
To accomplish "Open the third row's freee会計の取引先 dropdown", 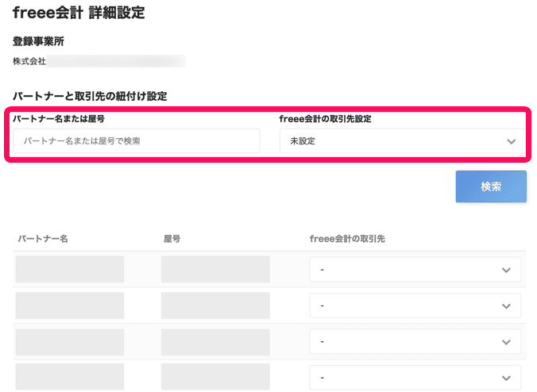I will [x=415, y=342].
